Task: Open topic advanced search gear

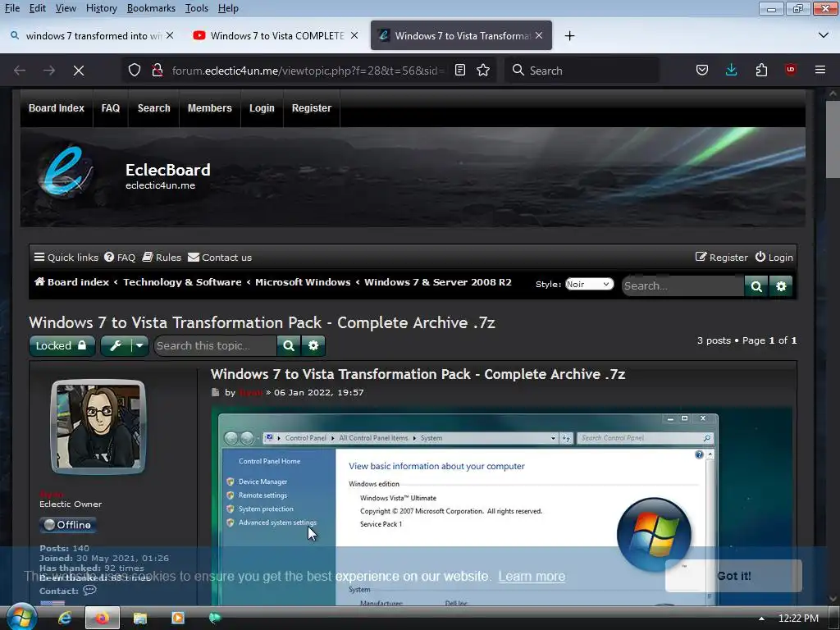Action: pos(313,345)
